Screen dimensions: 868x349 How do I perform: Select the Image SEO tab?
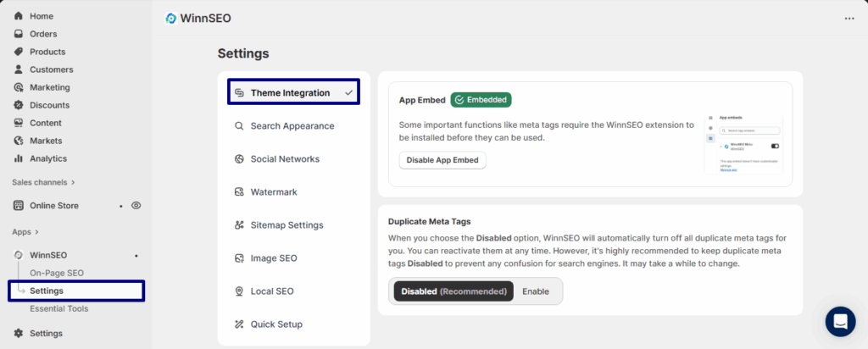pyautogui.click(x=294, y=258)
